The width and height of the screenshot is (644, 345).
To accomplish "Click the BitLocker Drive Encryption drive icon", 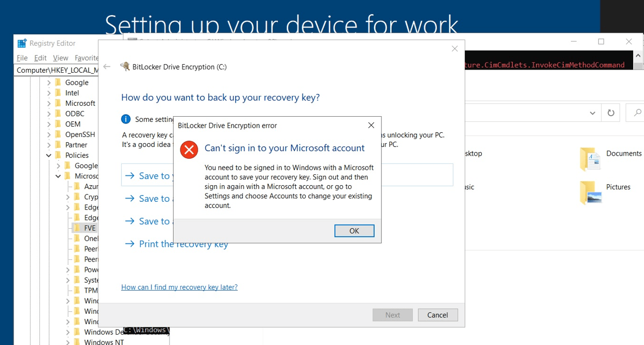I will pyautogui.click(x=125, y=66).
